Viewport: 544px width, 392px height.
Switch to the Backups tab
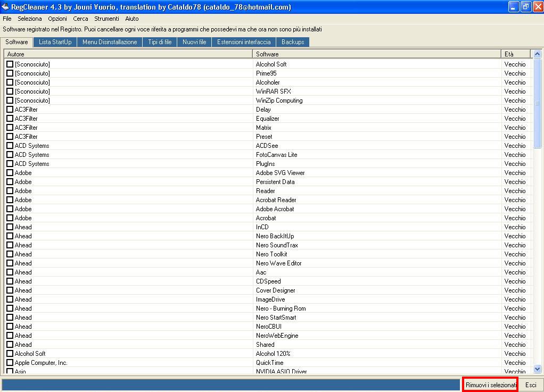point(292,42)
